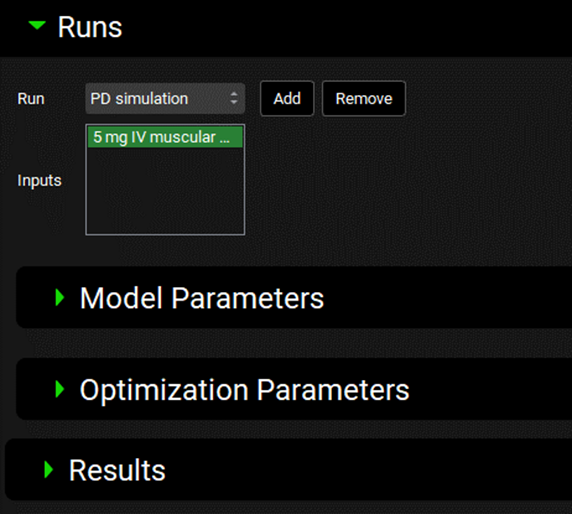Click the up-down arrows on Run selector
Image resolution: width=572 pixels, height=514 pixels.
coord(234,98)
